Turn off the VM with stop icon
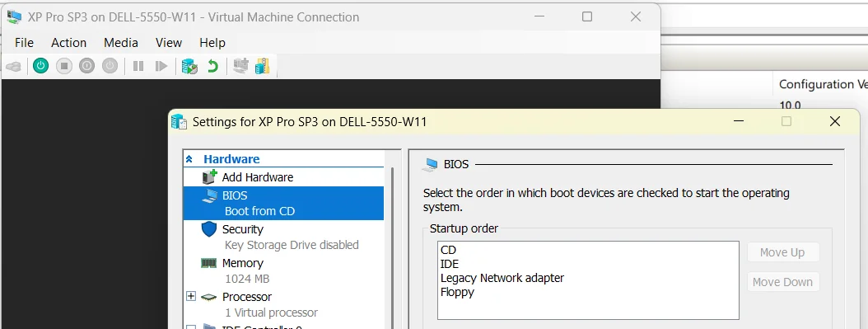The image size is (868, 329). pyautogui.click(x=63, y=67)
